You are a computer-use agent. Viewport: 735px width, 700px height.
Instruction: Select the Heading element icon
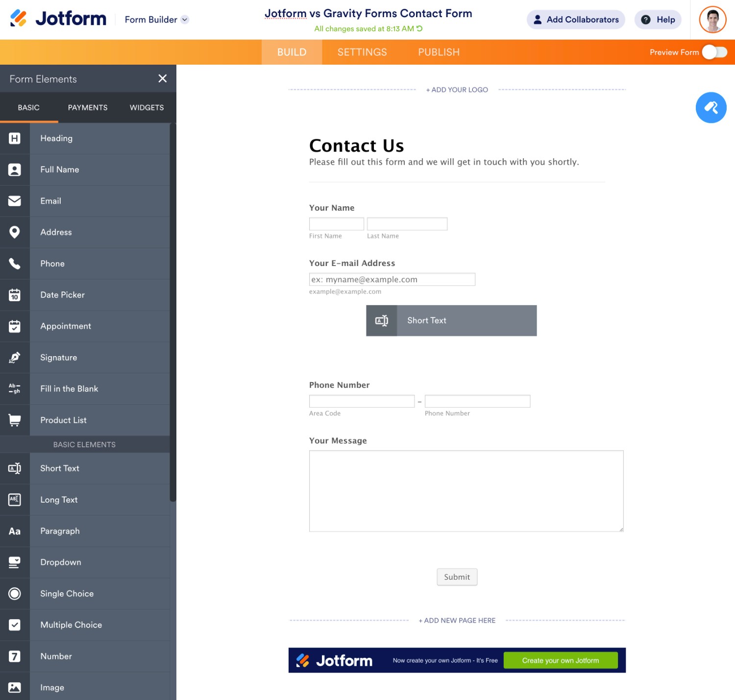click(15, 139)
